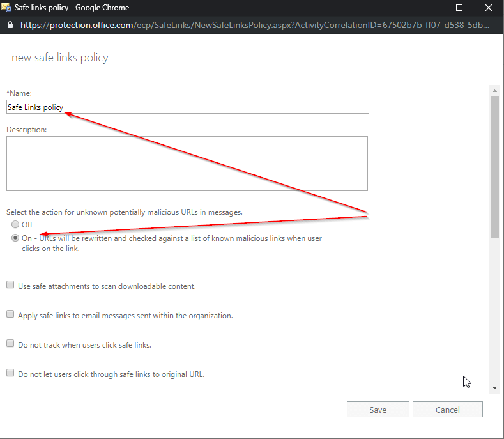Screen dimensions: 504x439
Task: Click the URL in the address bar
Action: tap(256, 26)
